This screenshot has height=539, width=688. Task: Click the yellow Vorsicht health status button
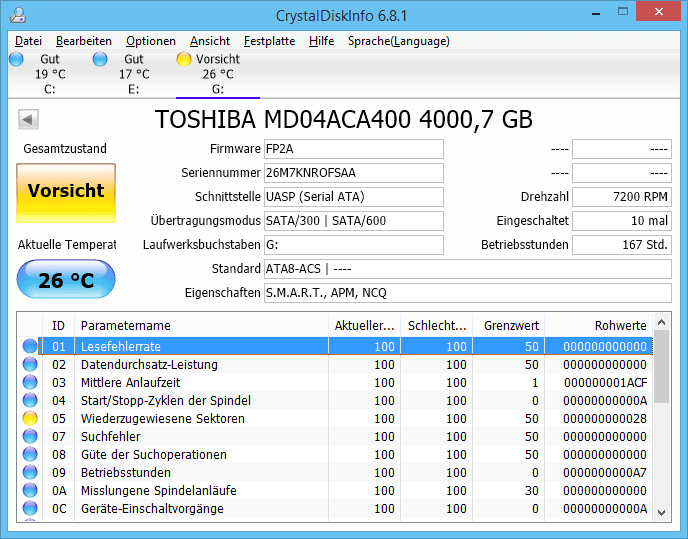pyautogui.click(x=66, y=193)
